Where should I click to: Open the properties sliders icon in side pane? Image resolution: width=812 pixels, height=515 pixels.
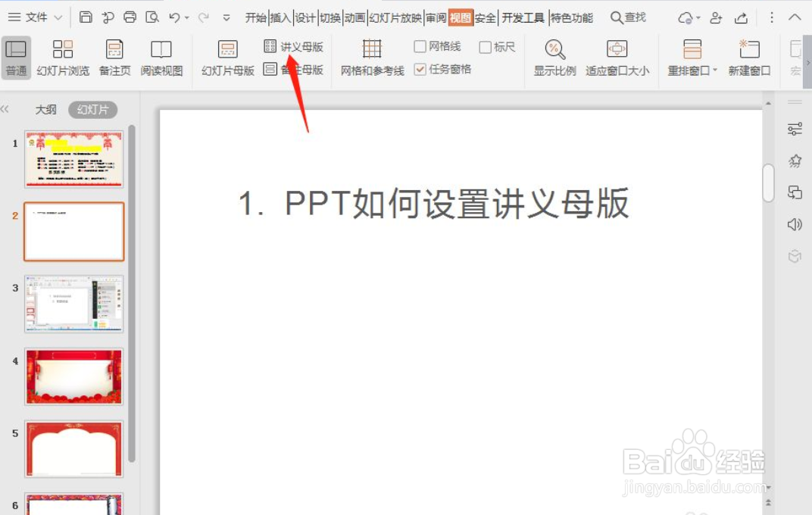pyautogui.click(x=795, y=129)
